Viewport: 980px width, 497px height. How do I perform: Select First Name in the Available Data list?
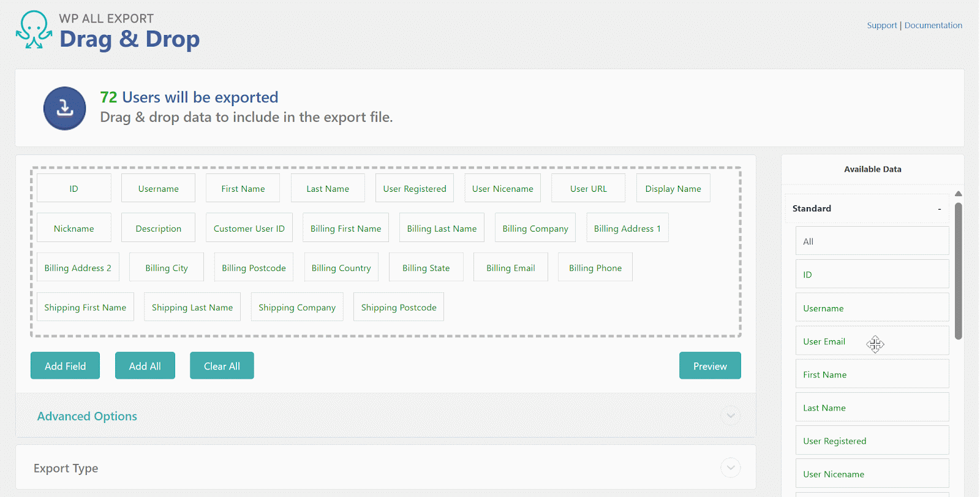point(872,373)
